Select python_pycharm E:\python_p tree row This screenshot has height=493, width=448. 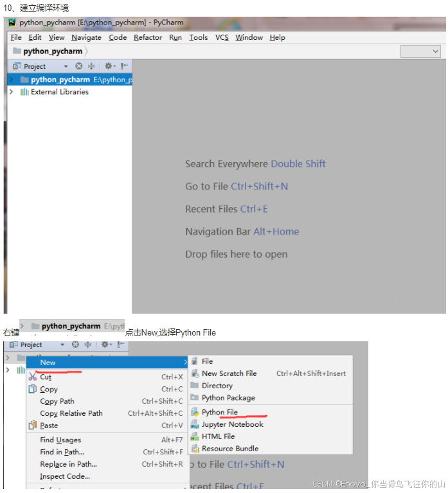click(69, 80)
